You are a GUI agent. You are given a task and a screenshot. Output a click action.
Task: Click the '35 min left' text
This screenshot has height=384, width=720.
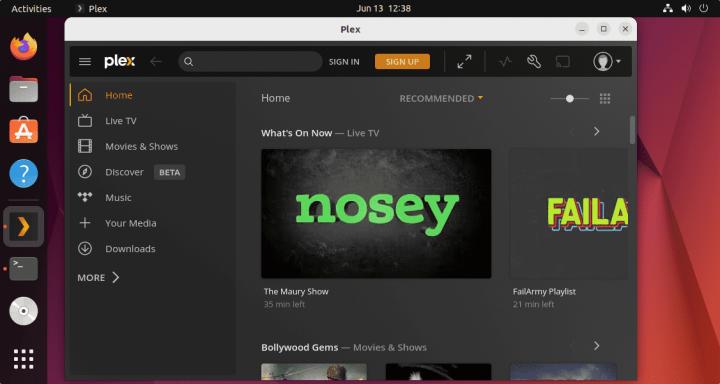(x=284, y=304)
